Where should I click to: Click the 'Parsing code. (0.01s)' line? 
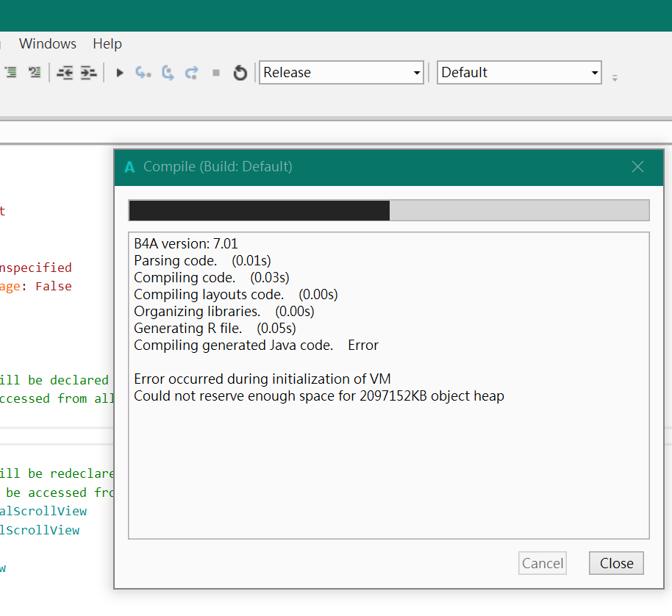pyautogui.click(x=202, y=260)
